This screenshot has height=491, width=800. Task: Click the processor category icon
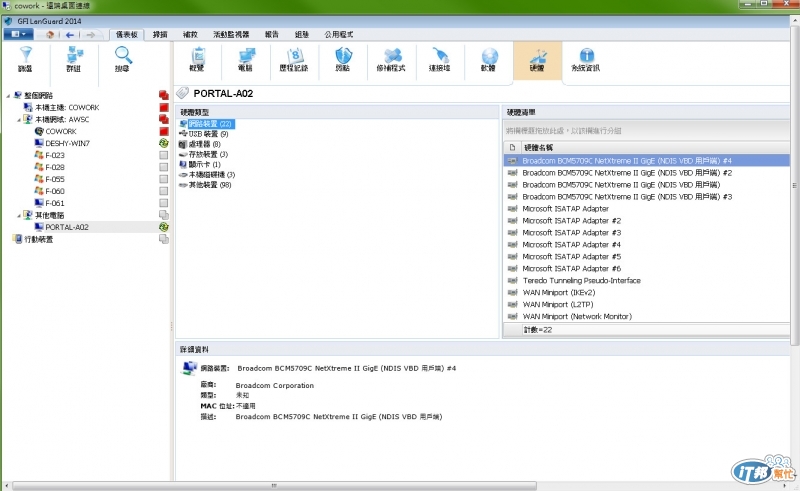pyautogui.click(x=183, y=144)
